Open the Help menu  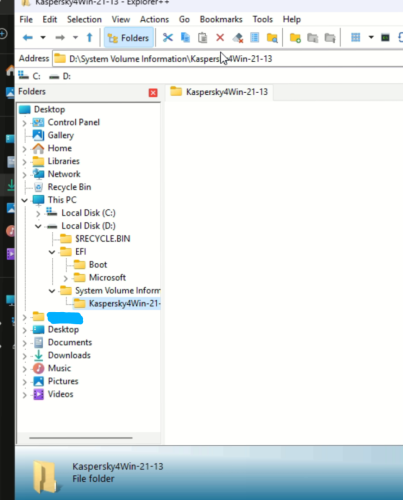pos(292,20)
